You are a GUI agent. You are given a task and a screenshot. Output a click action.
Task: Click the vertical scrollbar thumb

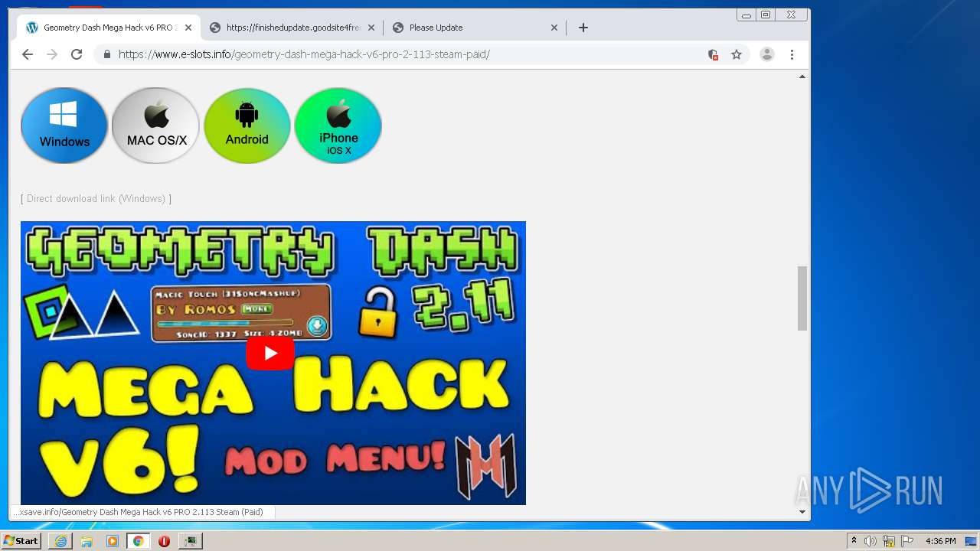(802, 298)
